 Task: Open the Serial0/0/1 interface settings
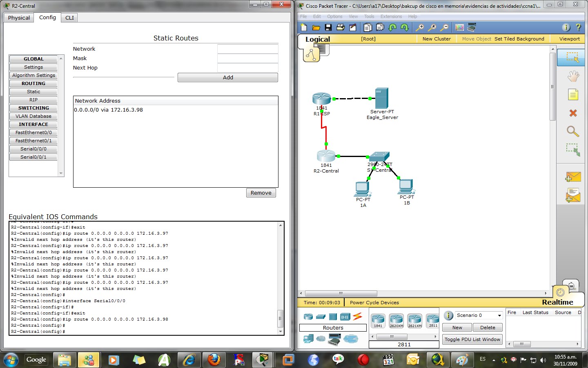click(33, 157)
